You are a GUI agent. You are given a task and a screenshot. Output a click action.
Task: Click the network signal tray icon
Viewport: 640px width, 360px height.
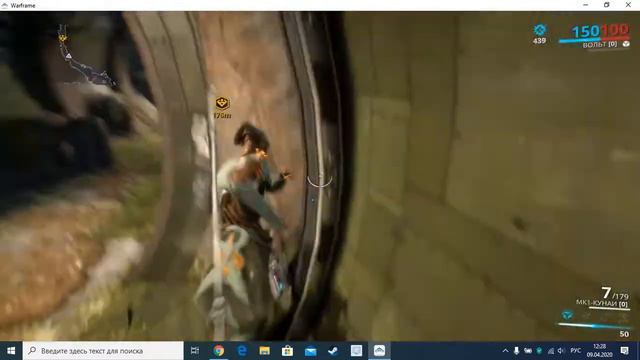click(x=551, y=351)
